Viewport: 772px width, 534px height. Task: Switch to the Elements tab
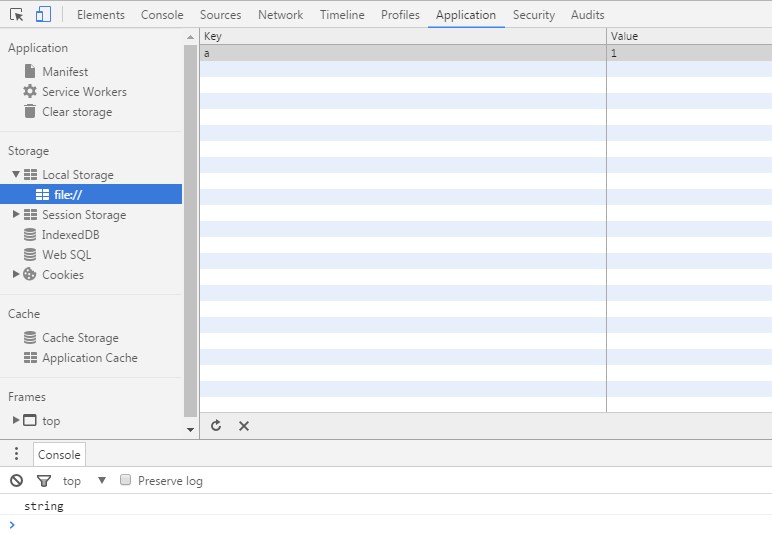tap(100, 15)
